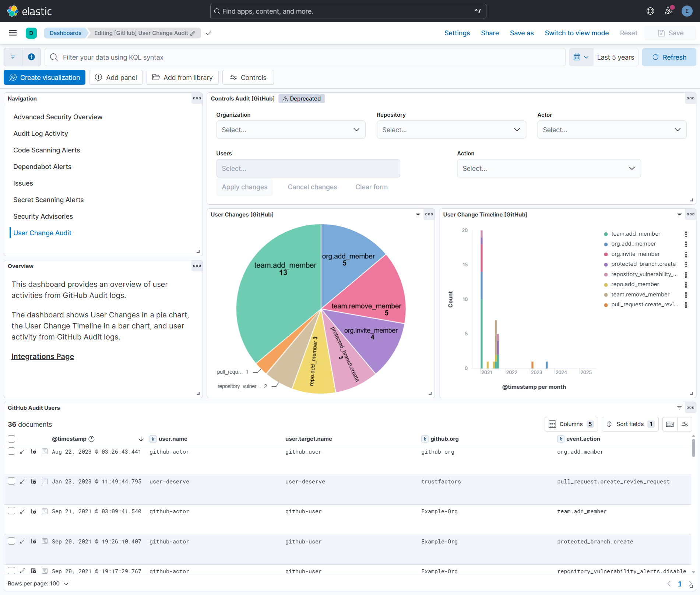The width and height of the screenshot is (700, 595).
Task: Open the Organization select dropdown
Action: [x=291, y=130]
